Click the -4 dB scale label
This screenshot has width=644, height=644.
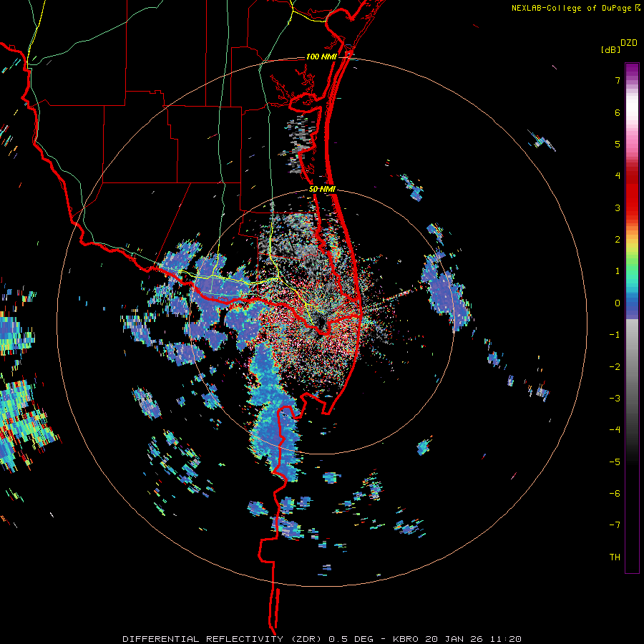[615, 430]
